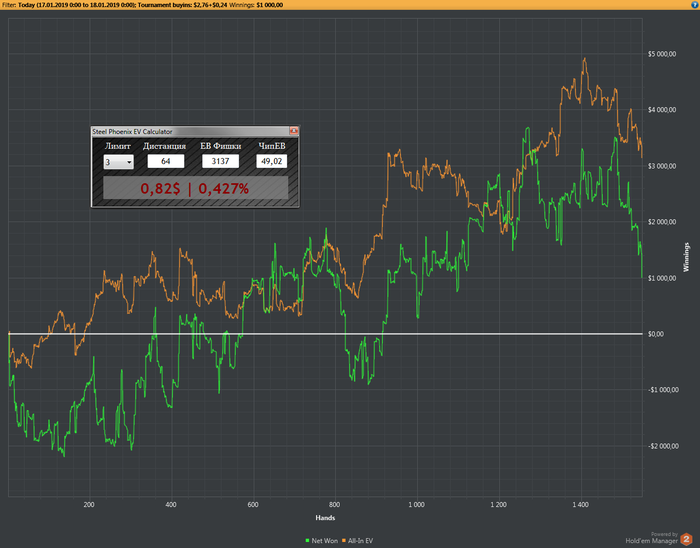Screen dimensions: 700x548
Task: Click the Winnings axis label
Action: pyautogui.click(x=686, y=257)
